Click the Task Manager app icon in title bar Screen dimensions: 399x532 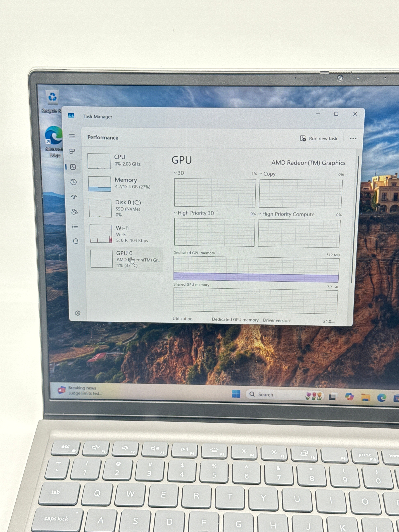(x=71, y=115)
